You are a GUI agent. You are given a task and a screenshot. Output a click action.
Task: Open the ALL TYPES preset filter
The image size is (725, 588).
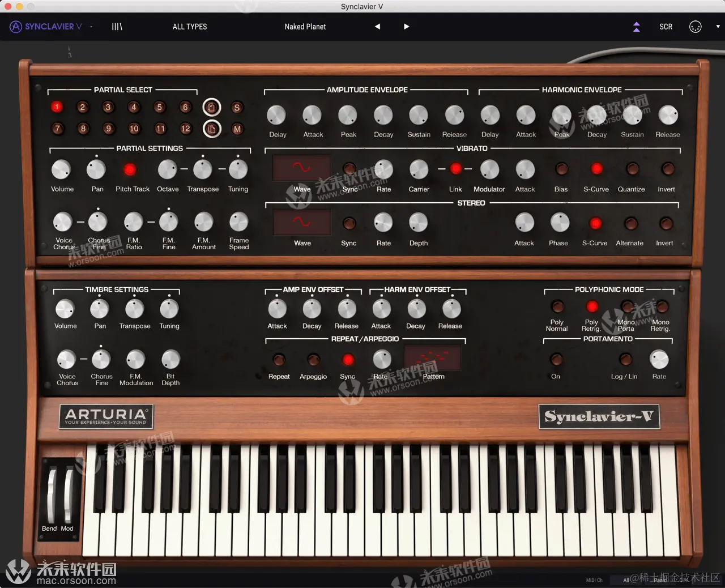pos(190,27)
